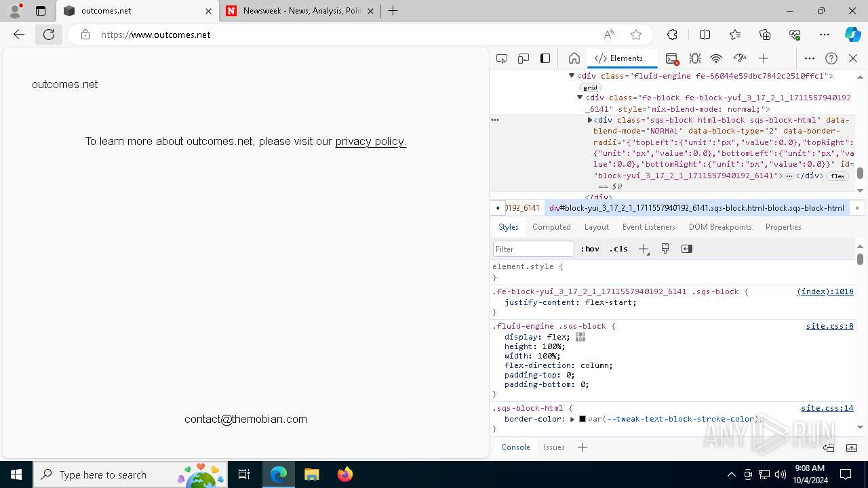This screenshot has height=488, width=868.
Task: Open the Console tool with error badge
Action: coord(672,58)
